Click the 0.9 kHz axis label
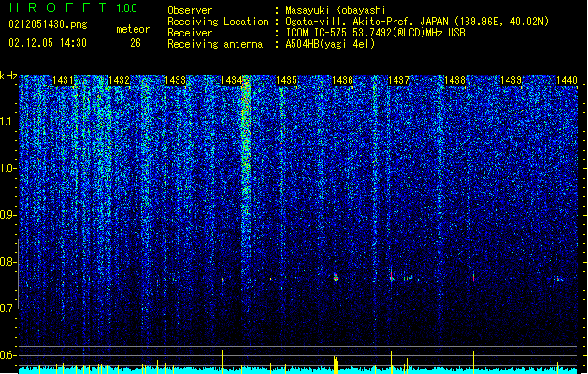This screenshot has height=374, width=588. point(8,215)
